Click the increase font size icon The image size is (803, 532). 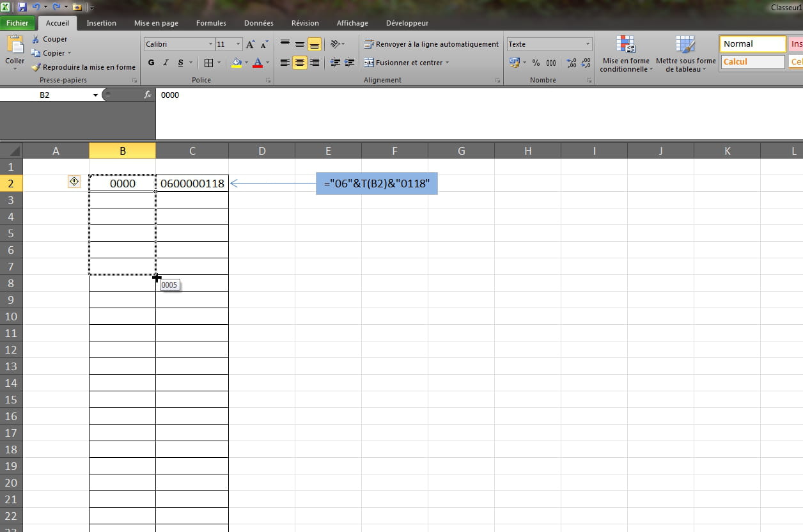pos(251,44)
